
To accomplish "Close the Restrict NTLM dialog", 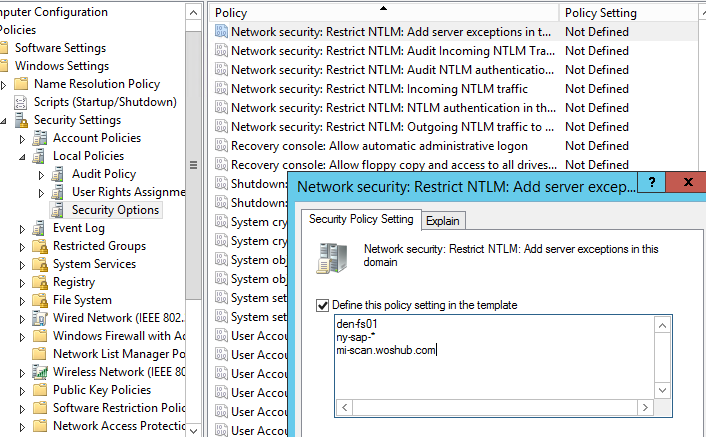I will [x=687, y=182].
